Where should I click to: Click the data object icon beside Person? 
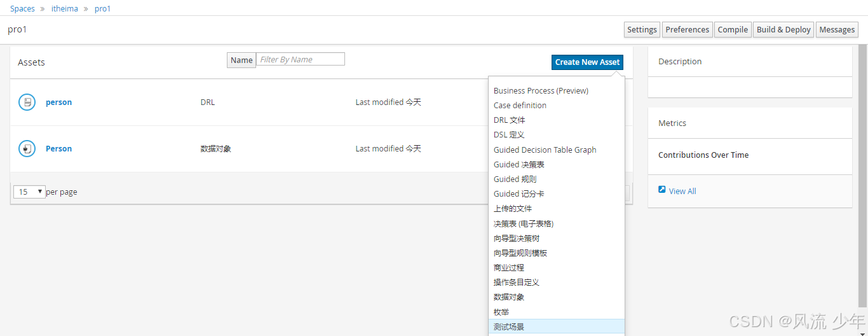(27, 148)
